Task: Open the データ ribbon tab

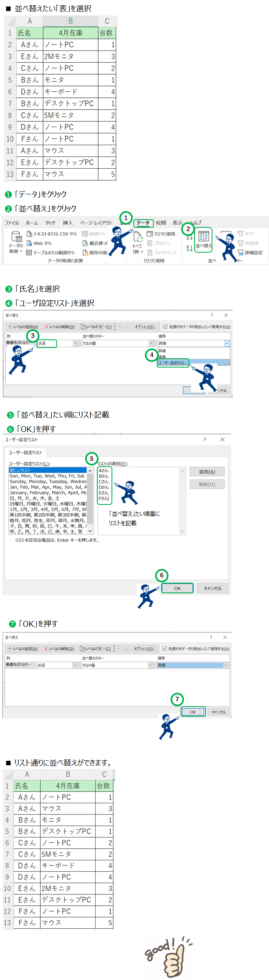Action: (143, 223)
